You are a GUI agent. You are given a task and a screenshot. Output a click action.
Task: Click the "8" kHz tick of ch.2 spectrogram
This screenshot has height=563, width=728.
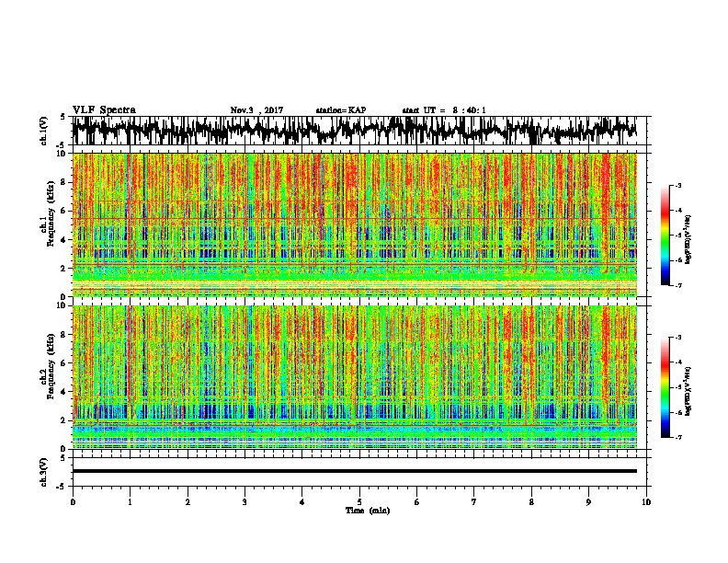coord(64,335)
